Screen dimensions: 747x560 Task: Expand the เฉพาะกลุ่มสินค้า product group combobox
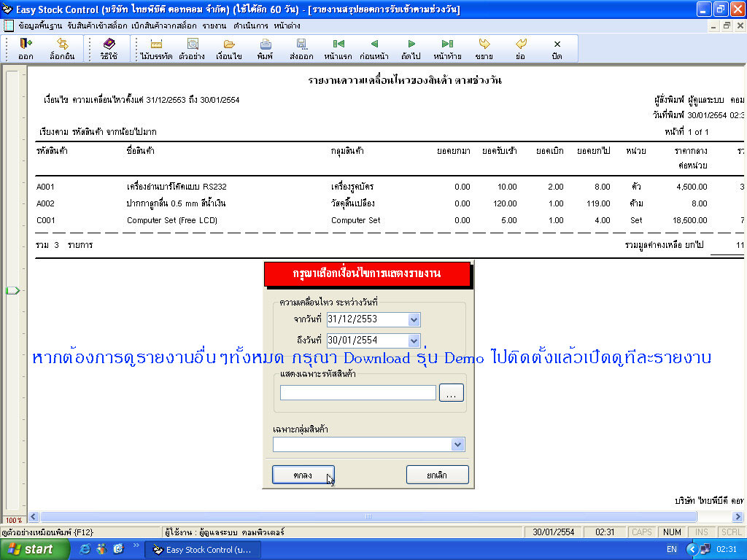click(x=457, y=444)
